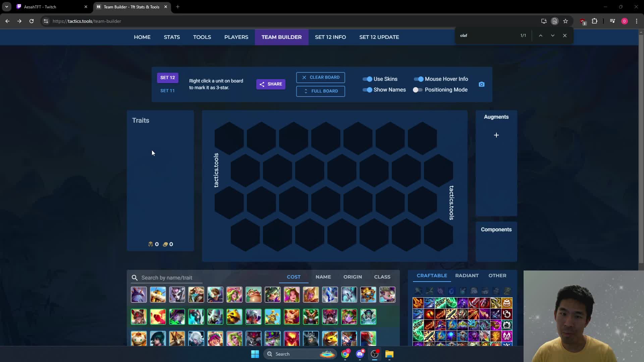Viewport: 644px width, 362px height.
Task: Pick the cake emblem item icon
Action: pyautogui.click(x=507, y=303)
